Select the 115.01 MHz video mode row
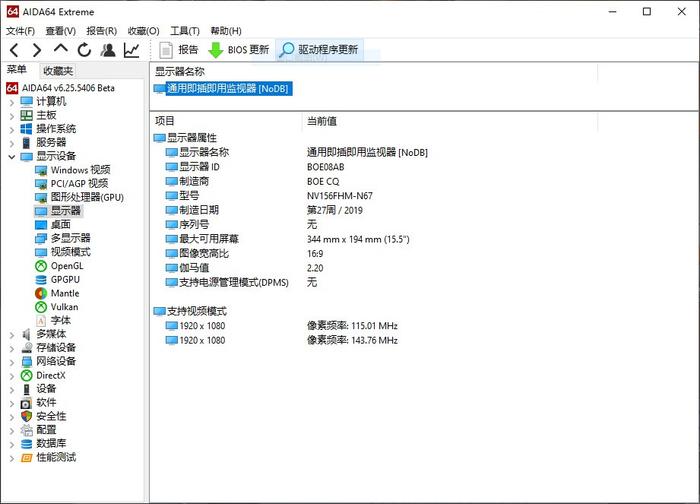This screenshot has width=700, height=504. [x=281, y=326]
